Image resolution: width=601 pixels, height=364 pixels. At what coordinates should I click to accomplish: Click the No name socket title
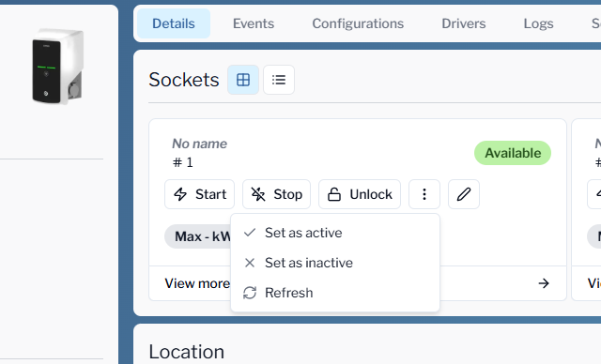pos(199,144)
